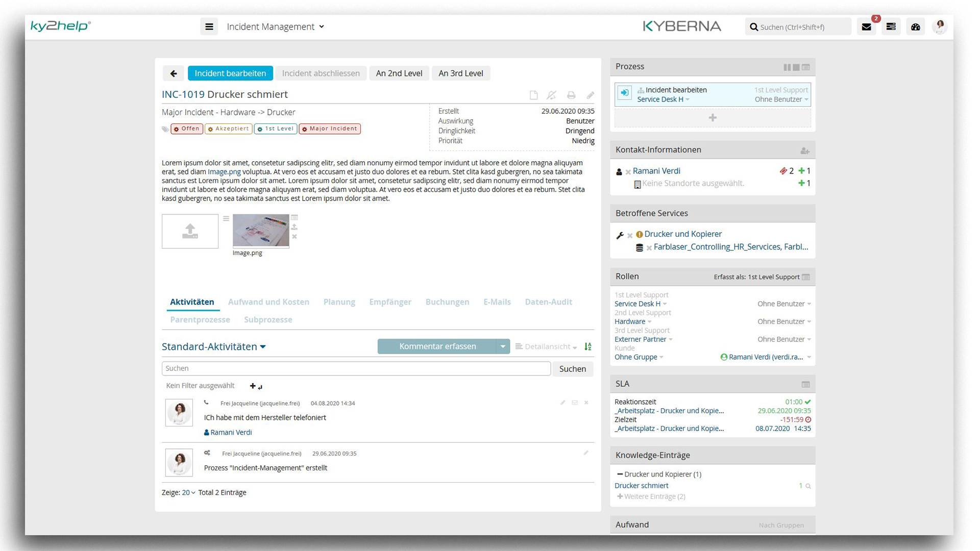
Task: Click the upload attachment box
Action: (x=190, y=231)
